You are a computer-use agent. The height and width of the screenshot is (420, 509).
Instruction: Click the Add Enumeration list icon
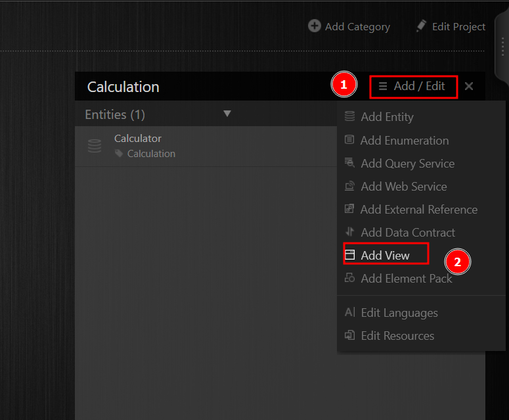(x=349, y=140)
